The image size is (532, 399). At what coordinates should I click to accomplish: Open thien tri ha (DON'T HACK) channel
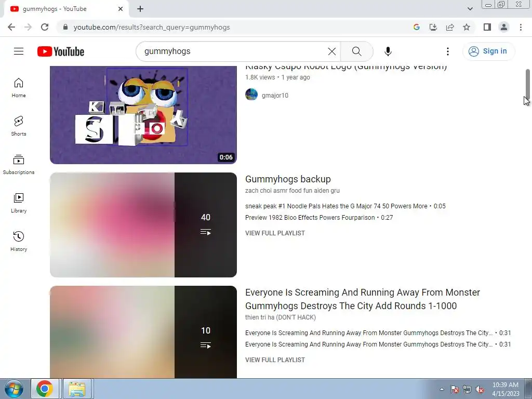click(280, 317)
